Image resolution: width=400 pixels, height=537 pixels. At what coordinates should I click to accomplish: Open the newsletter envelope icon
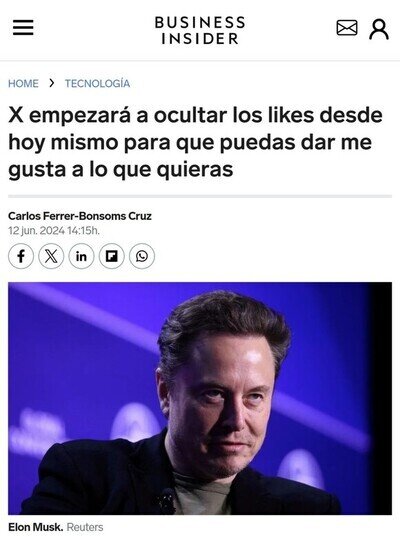pos(347,28)
